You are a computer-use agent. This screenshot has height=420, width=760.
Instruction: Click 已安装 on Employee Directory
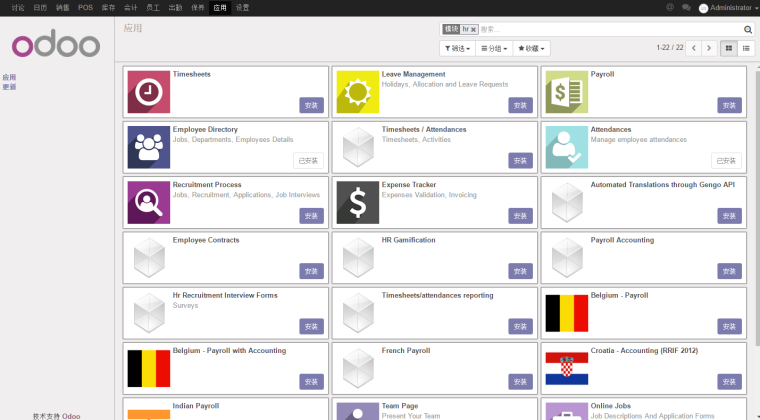click(308, 160)
